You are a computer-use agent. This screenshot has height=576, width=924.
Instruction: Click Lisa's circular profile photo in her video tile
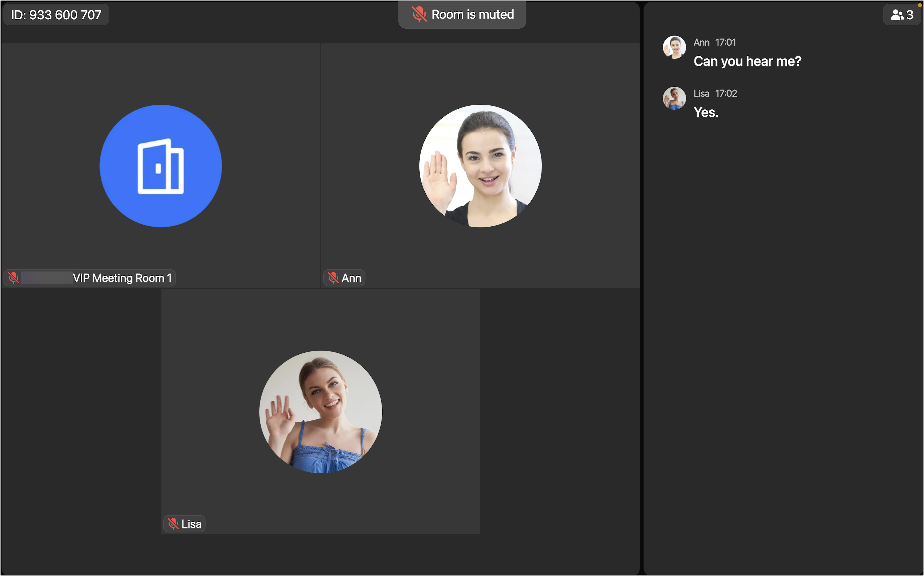[320, 411]
